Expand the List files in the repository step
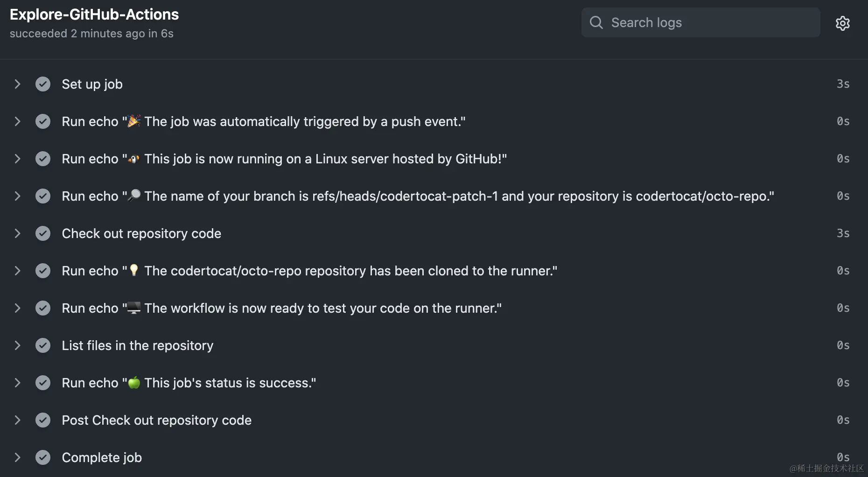The height and width of the screenshot is (477, 868). tap(17, 345)
